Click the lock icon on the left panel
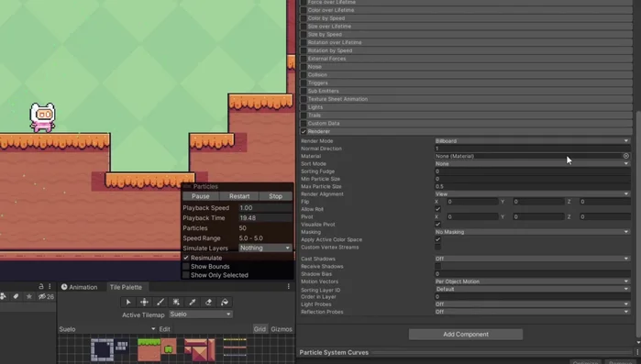 point(41,286)
